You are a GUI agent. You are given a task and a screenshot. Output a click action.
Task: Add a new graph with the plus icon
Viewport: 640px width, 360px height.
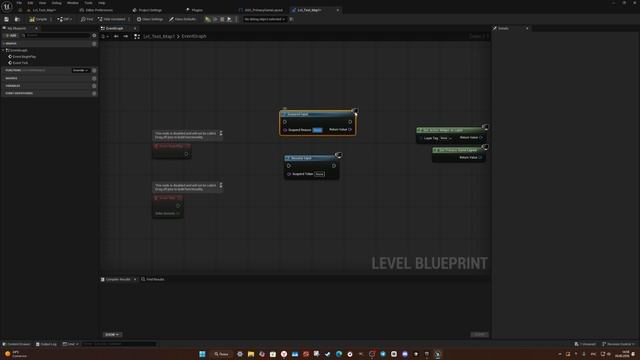pos(94,44)
